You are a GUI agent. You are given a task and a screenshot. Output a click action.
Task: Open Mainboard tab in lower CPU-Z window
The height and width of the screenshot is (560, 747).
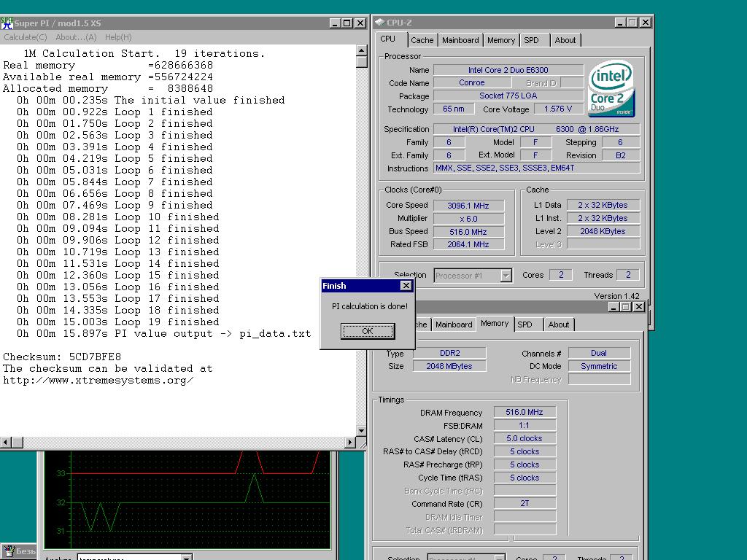pyautogui.click(x=454, y=324)
